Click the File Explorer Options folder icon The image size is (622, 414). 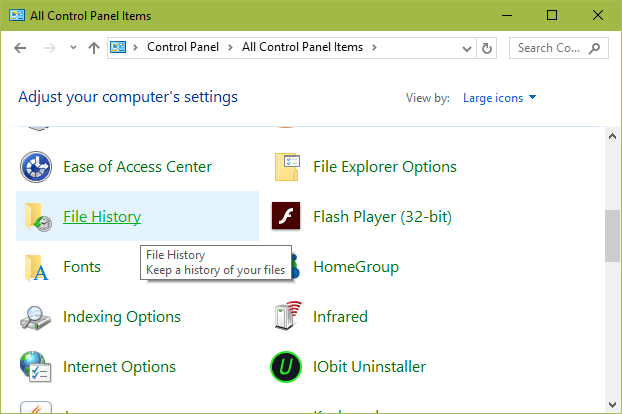coord(287,167)
